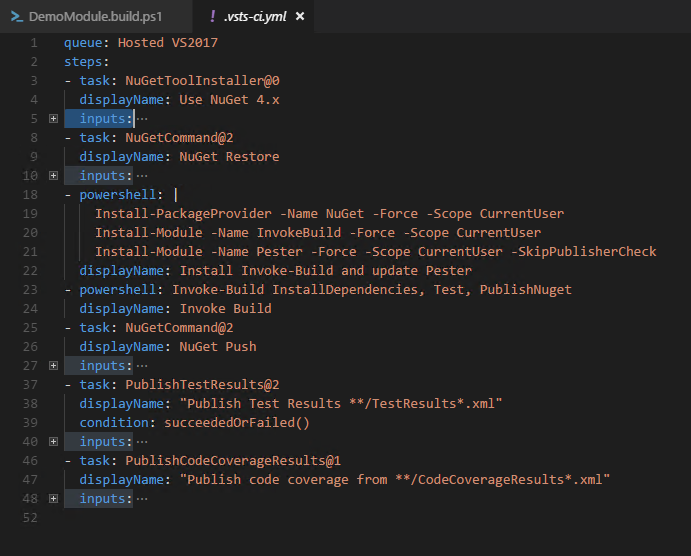The image size is (691, 556).
Task: Click 'Install-PackageProvider' command text
Action: pos(183,214)
